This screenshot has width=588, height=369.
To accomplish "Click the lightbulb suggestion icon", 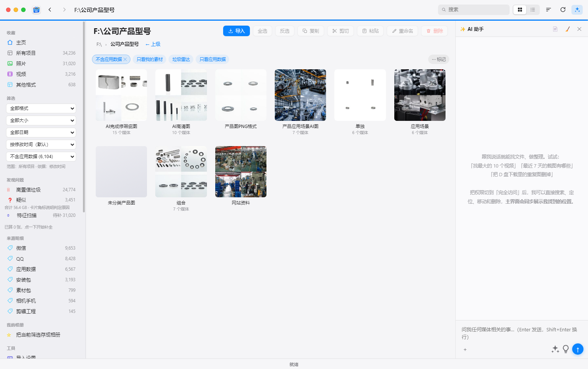I will (x=566, y=349).
